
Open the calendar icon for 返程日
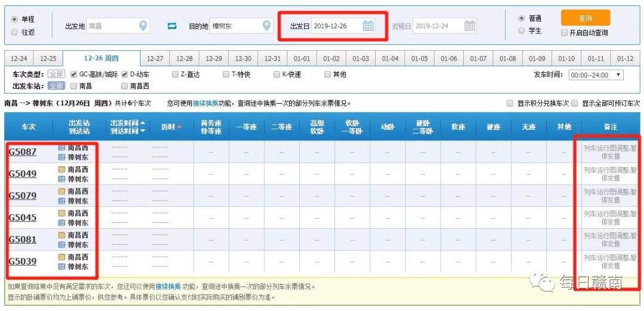[469, 26]
